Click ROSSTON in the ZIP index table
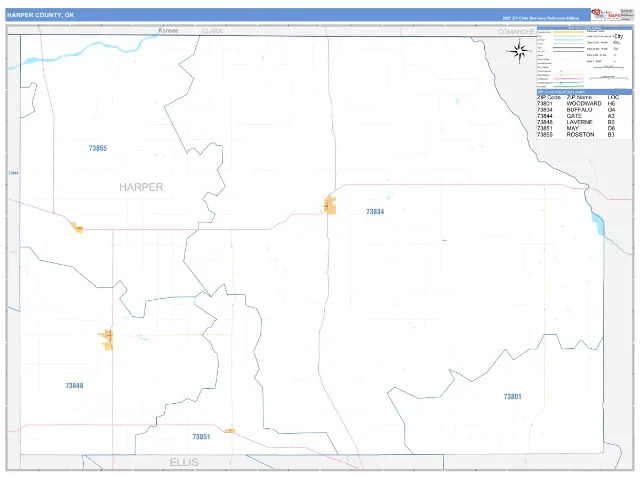 (580, 134)
